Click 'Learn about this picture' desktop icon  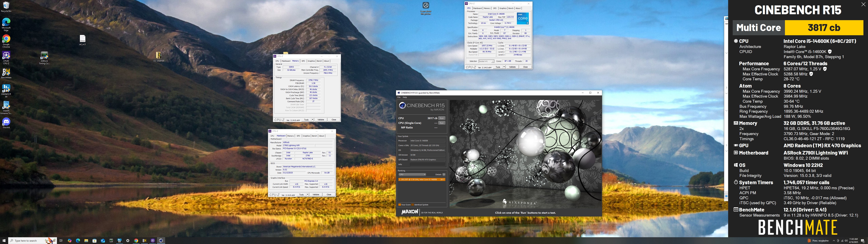(426, 8)
